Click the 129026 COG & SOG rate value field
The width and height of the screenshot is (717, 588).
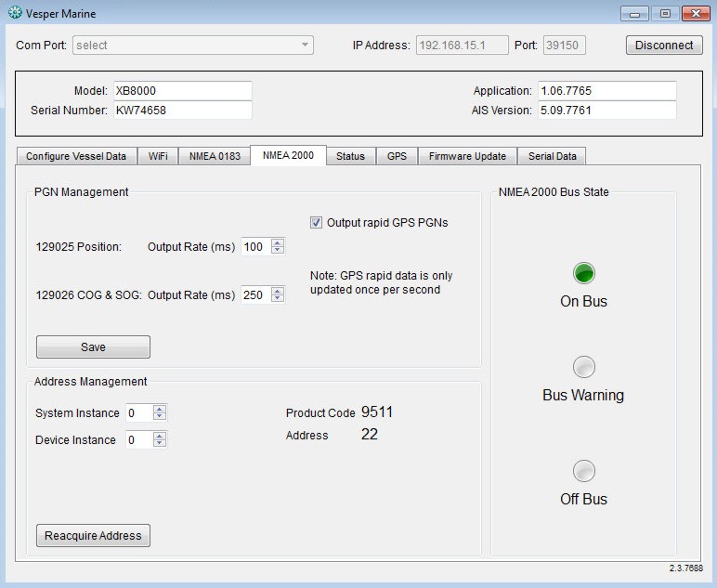256,294
